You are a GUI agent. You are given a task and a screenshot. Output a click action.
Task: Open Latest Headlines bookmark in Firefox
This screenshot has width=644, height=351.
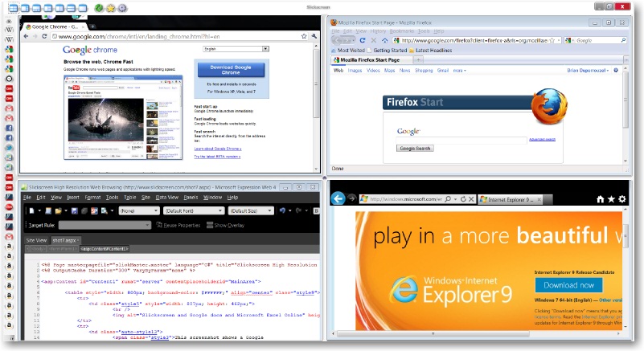[x=430, y=50]
